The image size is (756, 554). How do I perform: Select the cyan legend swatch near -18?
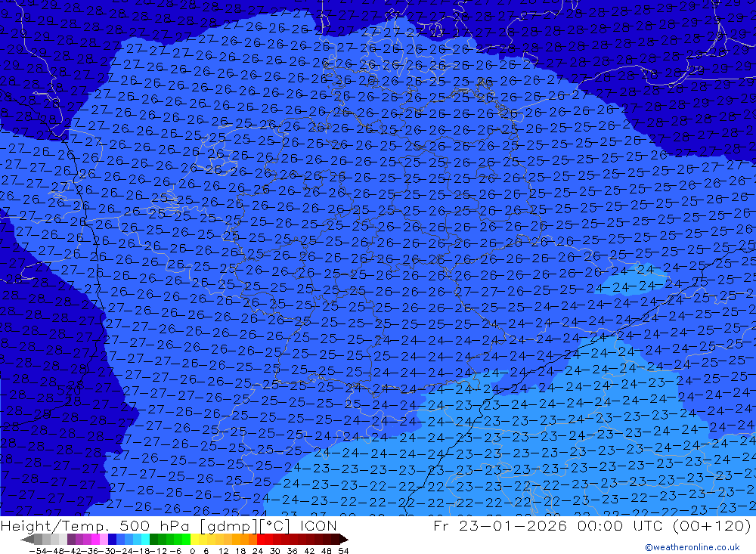coord(145,540)
